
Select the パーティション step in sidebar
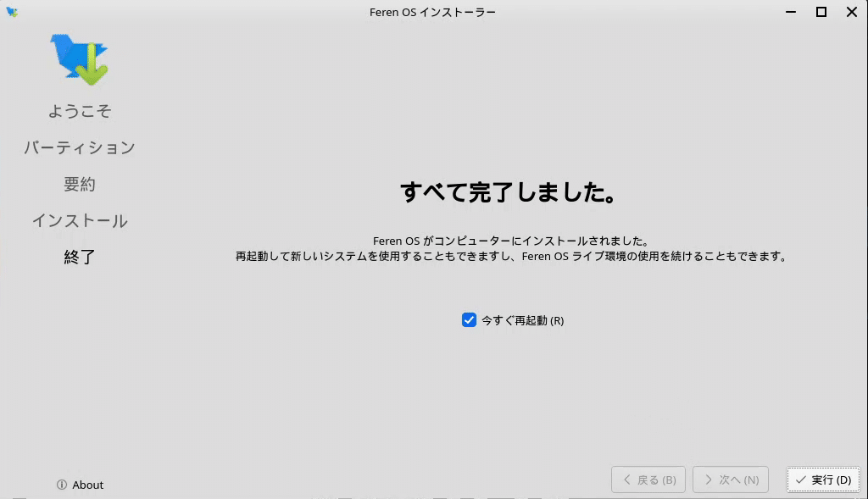click(80, 147)
